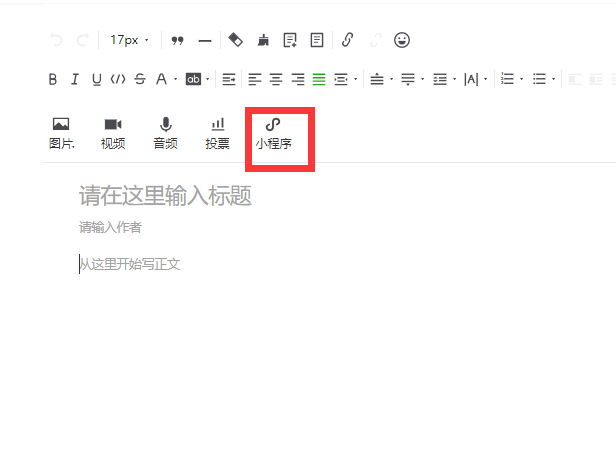Click the letter spacing |A| icon

coord(471,79)
